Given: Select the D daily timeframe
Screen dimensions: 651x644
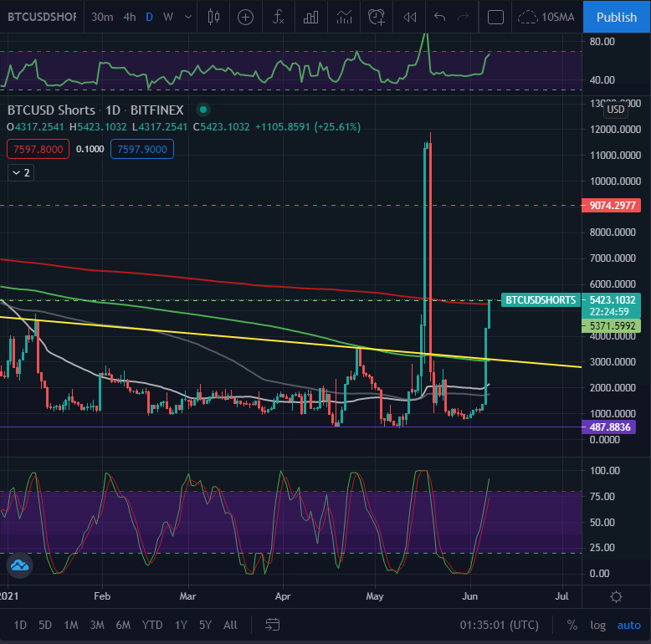Looking at the screenshot, I should (x=150, y=17).
